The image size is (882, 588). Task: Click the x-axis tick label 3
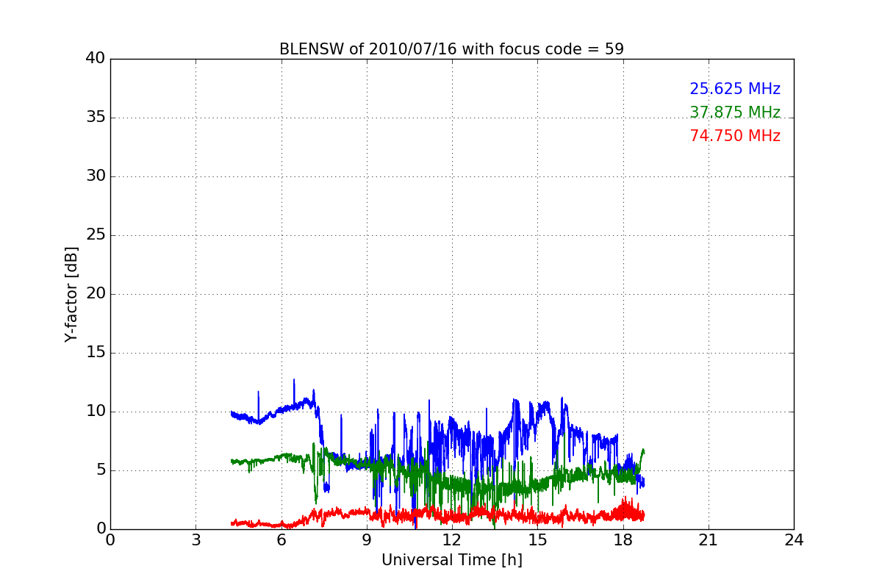pyautogui.click(x=196, y=540)
